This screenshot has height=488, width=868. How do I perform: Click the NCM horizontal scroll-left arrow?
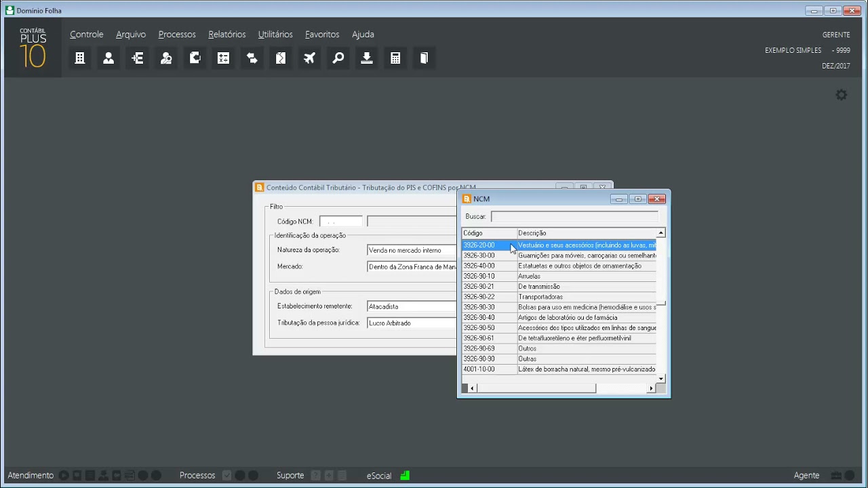[473, 388]
